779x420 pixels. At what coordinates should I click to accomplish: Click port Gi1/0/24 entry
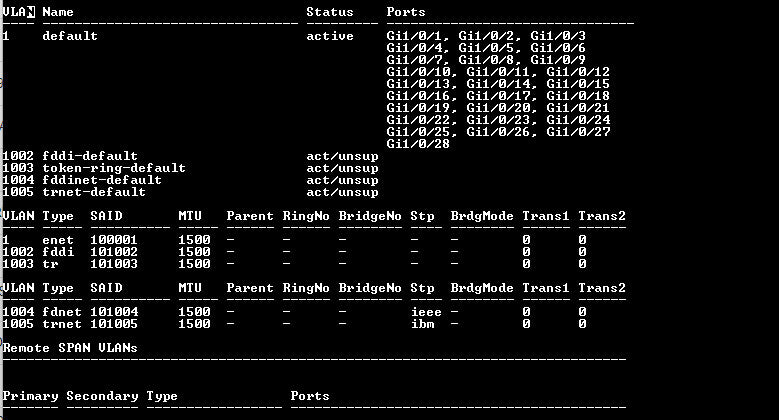click(x=578, y=120)
